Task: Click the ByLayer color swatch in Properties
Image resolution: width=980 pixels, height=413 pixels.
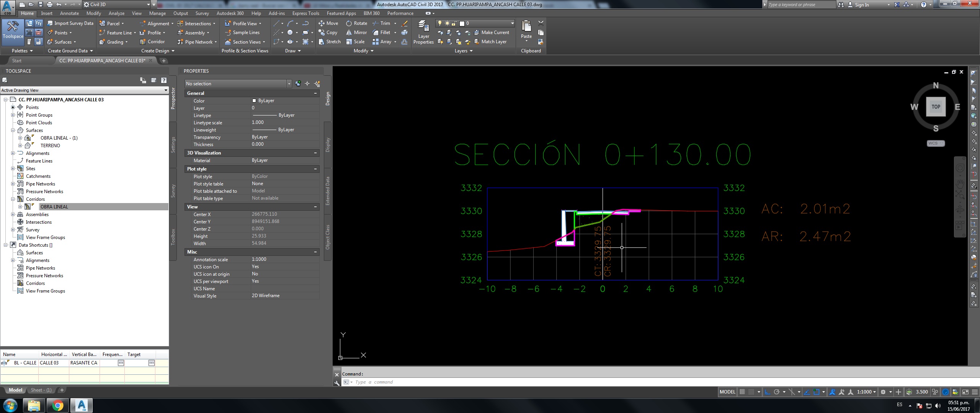Action: pos(255,101)
